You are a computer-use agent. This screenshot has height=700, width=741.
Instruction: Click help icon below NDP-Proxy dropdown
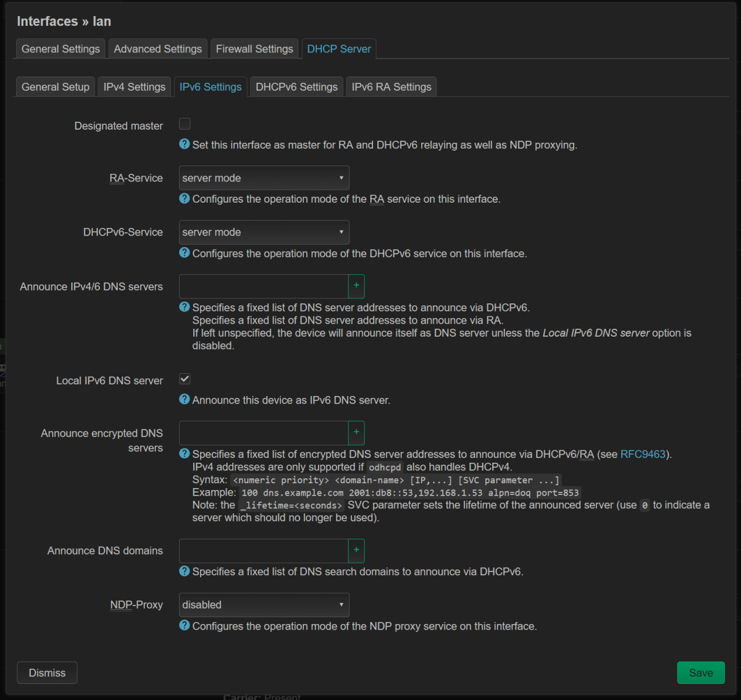[184, 625]
